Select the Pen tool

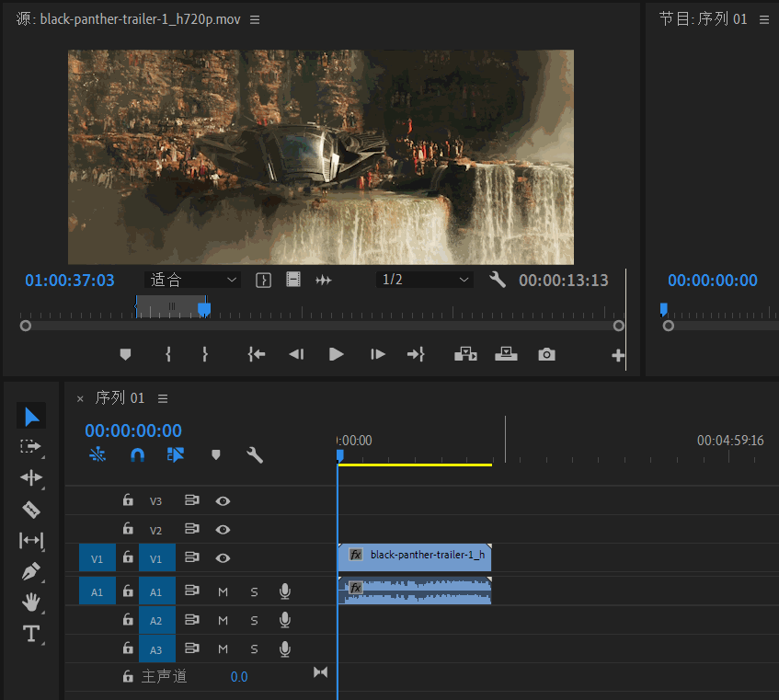[31, 572]
